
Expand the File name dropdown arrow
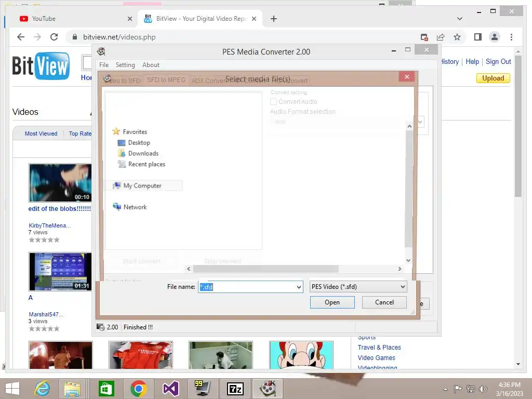tap(299, 287)
